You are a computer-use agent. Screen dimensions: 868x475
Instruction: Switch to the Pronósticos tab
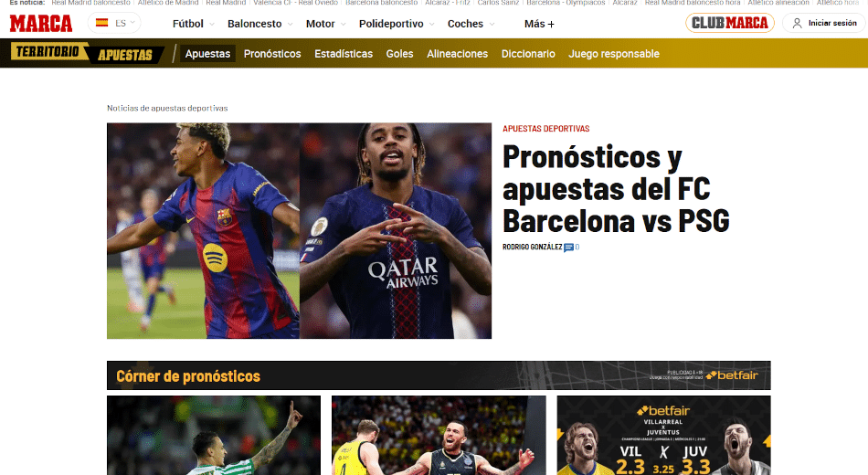click(272, 54)
